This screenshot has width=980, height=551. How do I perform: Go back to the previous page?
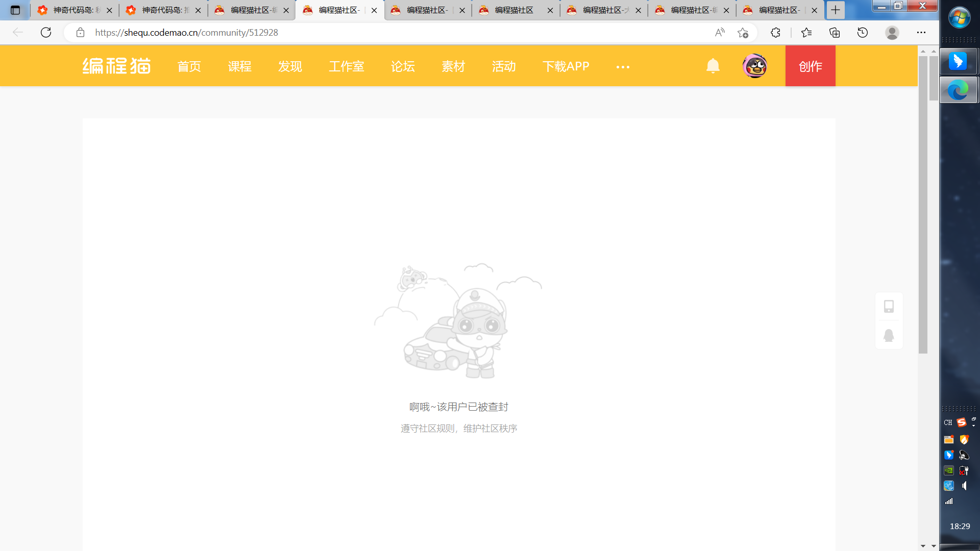pos(18,33)
